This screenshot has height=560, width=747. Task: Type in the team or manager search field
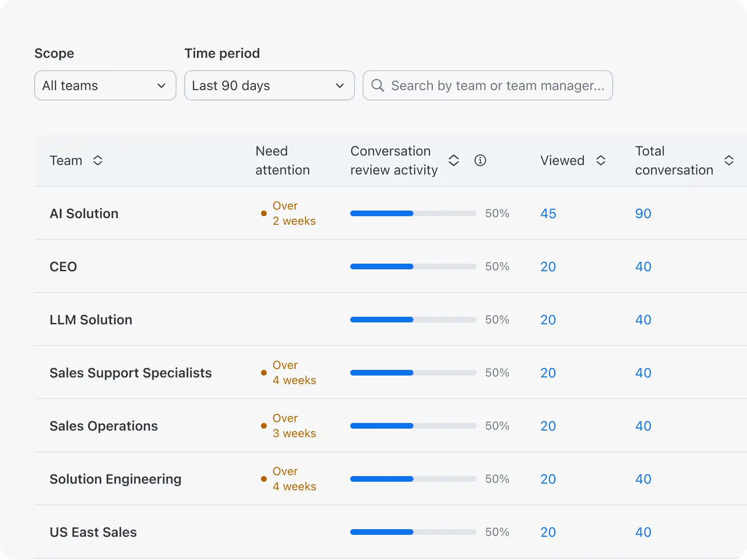(497, 85)
